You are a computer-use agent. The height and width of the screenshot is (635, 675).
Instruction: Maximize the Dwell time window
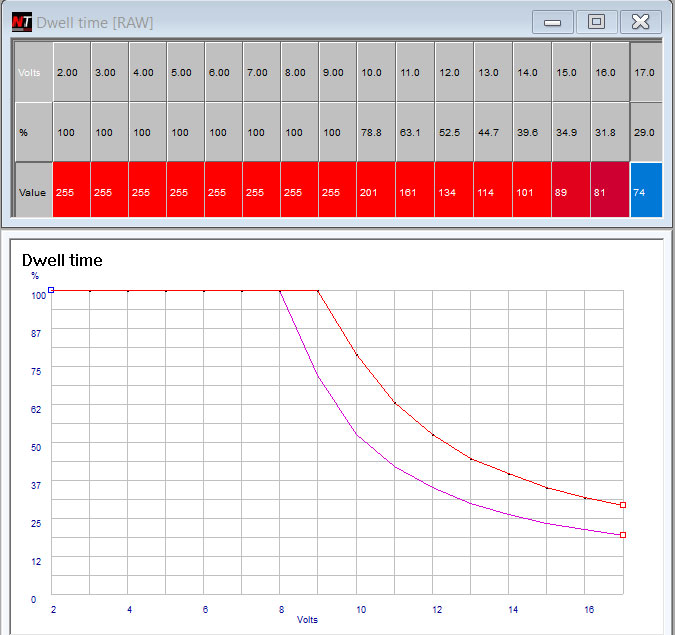(596, 21)
